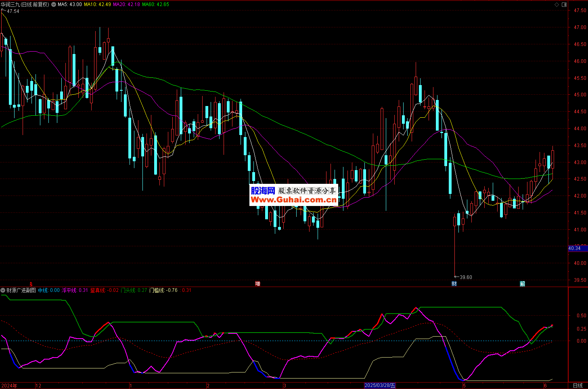Click the MA5: 43.00 label
Image resolution: width=588 pixels, height=389 pixels.
(70, 4)
